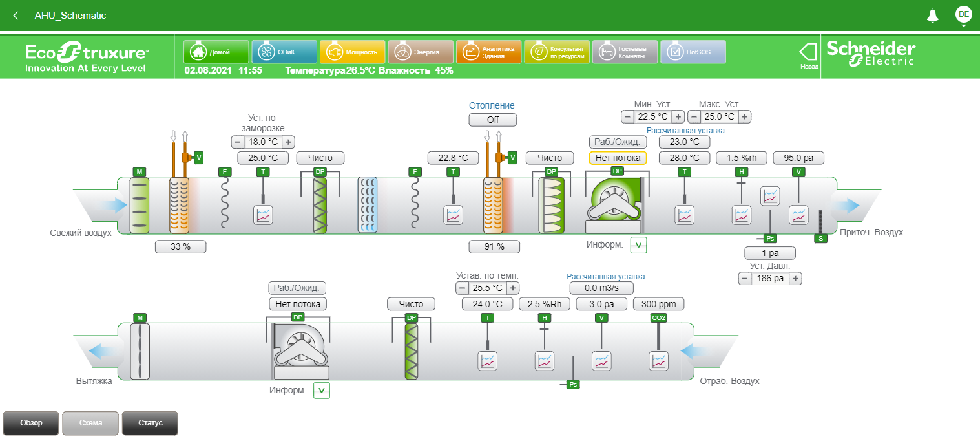This screenshot has width=980, height=441.
Task: Toggle extract fan Раб./Ожид. state
Action: coord(298,288)
